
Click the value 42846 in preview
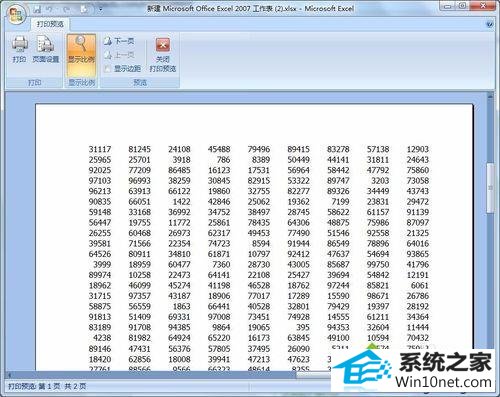coord(219,202)
